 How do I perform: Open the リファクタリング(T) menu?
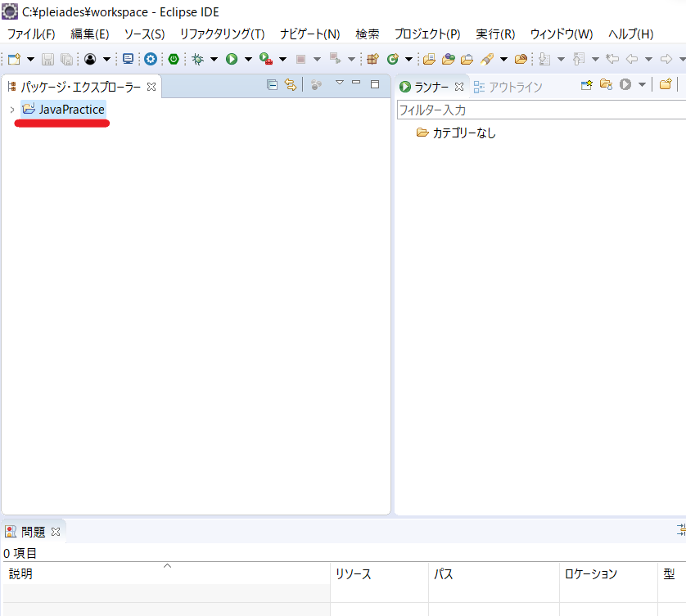pyautogui.click(x=222, y=34)
